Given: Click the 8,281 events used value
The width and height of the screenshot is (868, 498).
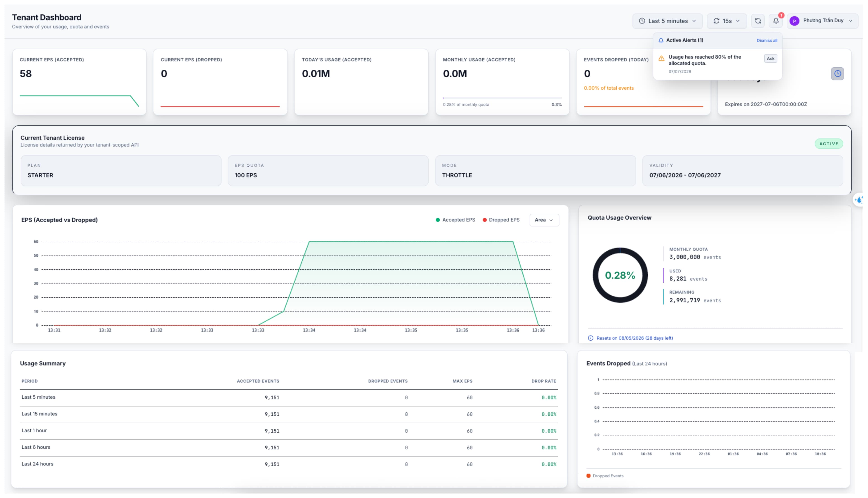Looking at the screenshot, I should click(x=688, y=279).
